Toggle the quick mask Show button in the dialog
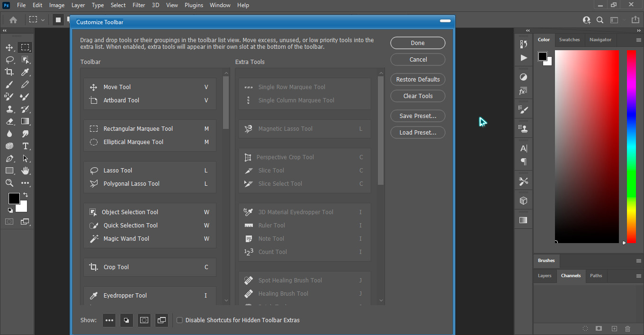 pyautogui.click(x=144, y=320)
